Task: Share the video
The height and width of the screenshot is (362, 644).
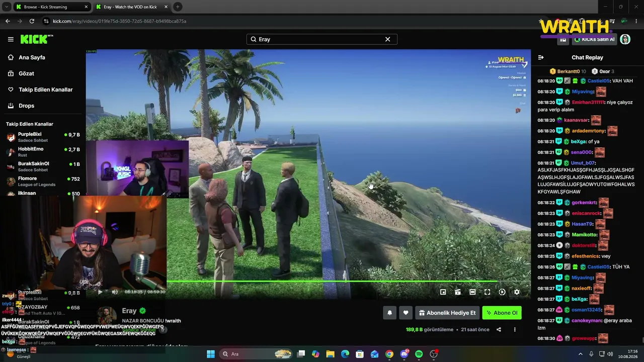Action: pyautogui.click(x=499, y=330)
